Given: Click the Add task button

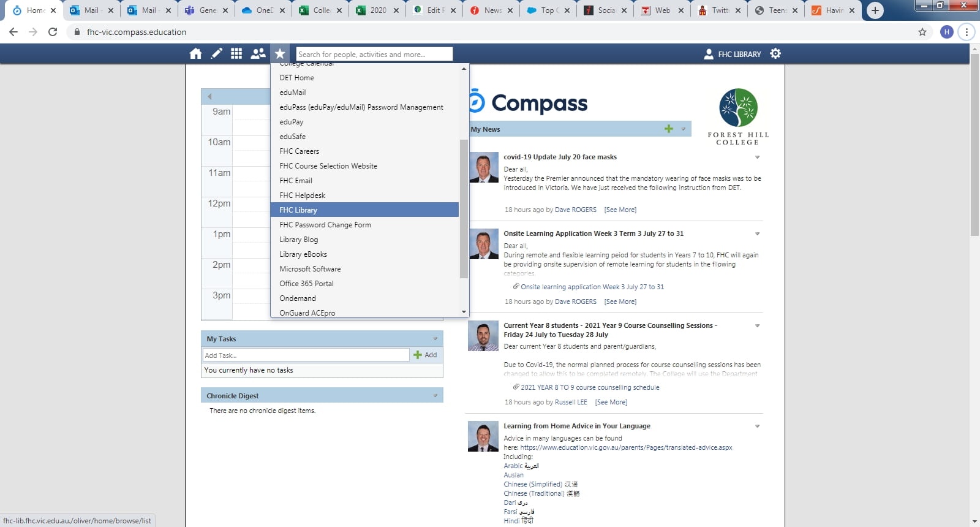Looking at the screenshot, I should (x=425, y=355).
